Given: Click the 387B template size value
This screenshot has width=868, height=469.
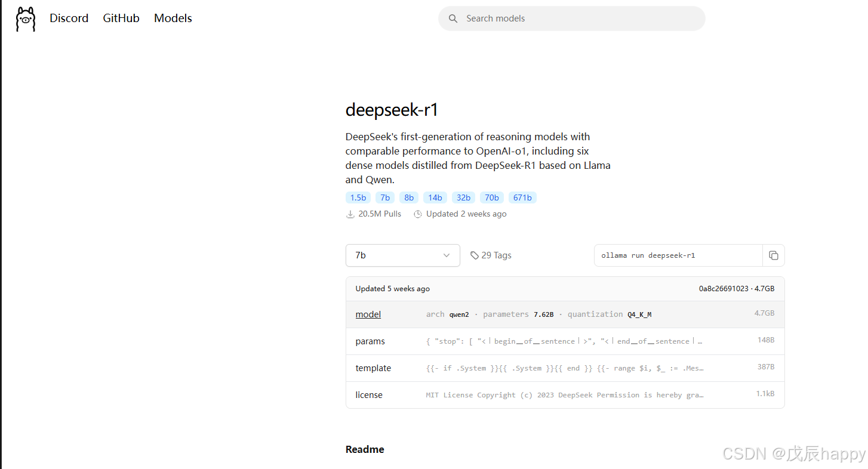Looking at the screenshot, I should pos(766,367).
